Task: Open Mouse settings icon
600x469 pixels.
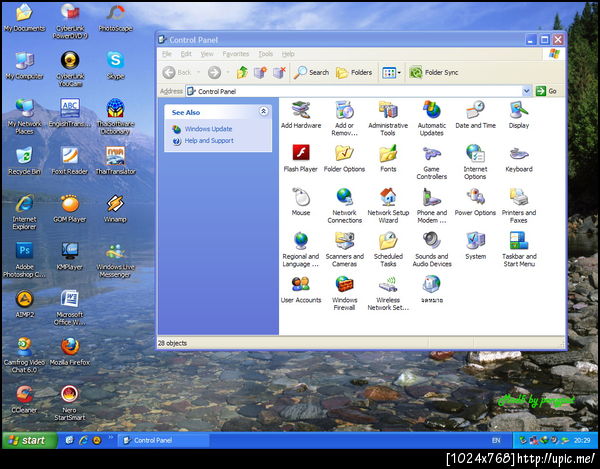Action: tap(301, 202)
